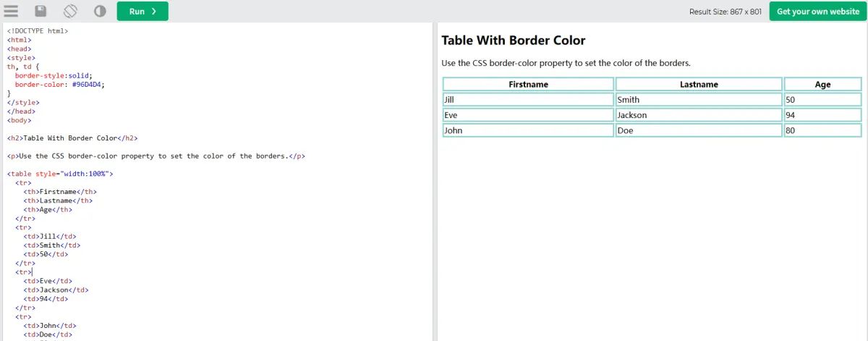Open the hamburger menu icon
This screenshot has height=341, width=868.
click(11, 11)
